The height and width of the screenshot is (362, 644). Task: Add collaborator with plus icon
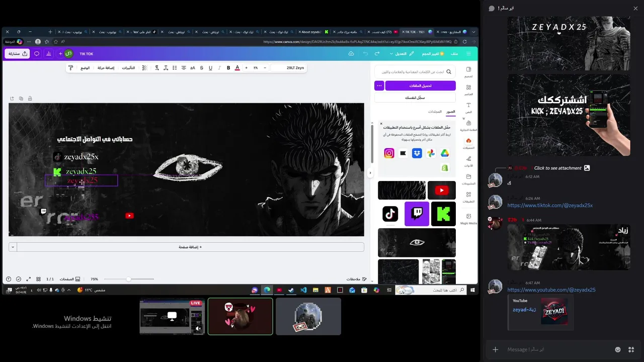click(x=60, y=54)
